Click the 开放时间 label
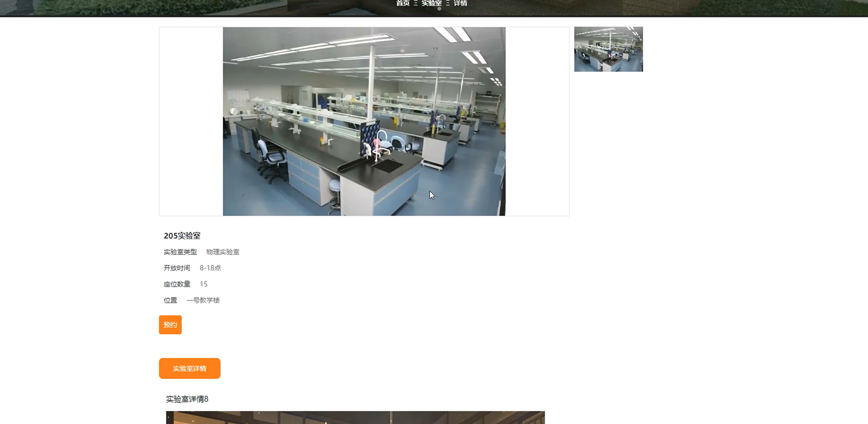868x424 pixels. tap(177, 268)
